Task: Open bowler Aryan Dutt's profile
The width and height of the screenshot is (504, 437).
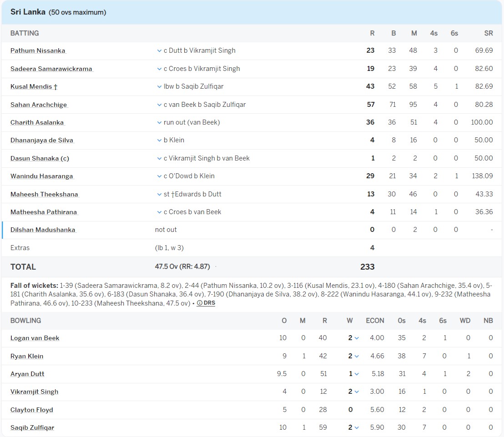Action: (27, 374)
